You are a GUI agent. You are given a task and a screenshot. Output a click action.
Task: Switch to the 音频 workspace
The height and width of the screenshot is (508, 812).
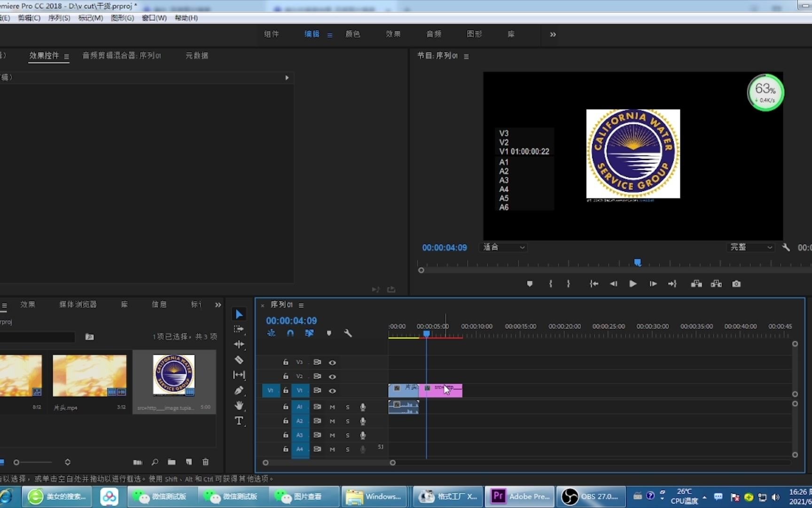coord(434,34)
